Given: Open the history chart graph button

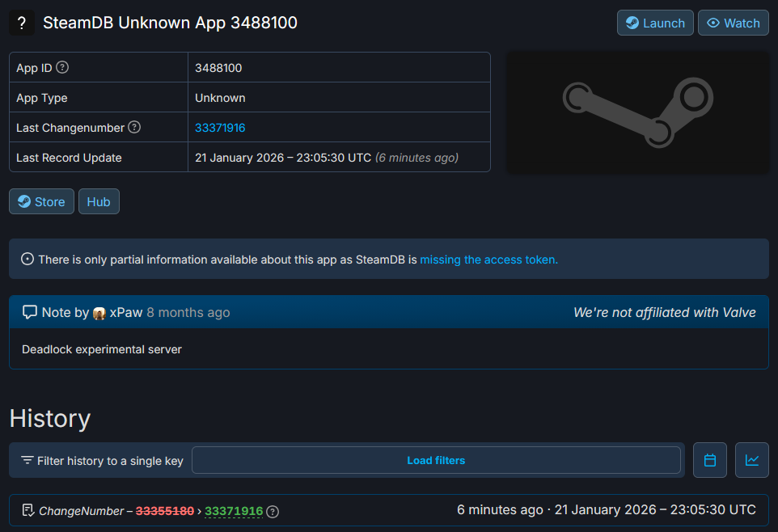Looking at the screenshot, I should (x=752, y=460).
